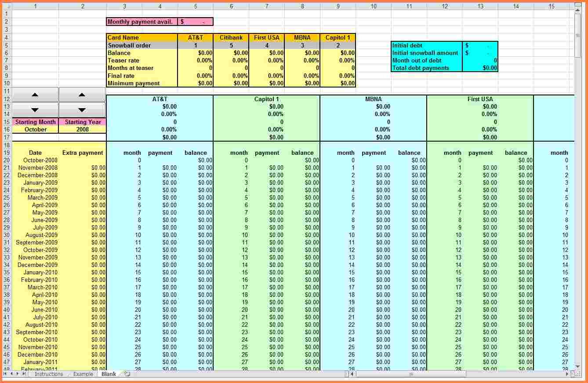This screenshot has width=588, height=383.
Task: Increase Starting Year with up arrow
Action: pos(82,95)
